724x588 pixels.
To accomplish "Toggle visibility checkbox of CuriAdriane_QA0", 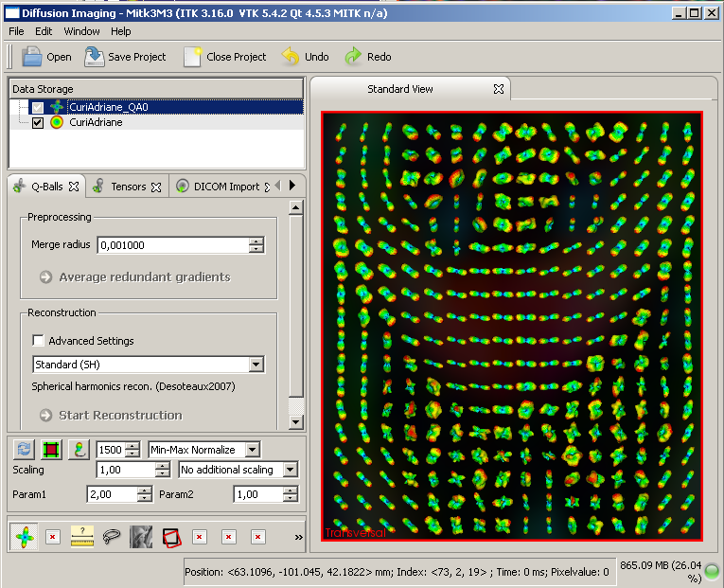I will [38, 108].
